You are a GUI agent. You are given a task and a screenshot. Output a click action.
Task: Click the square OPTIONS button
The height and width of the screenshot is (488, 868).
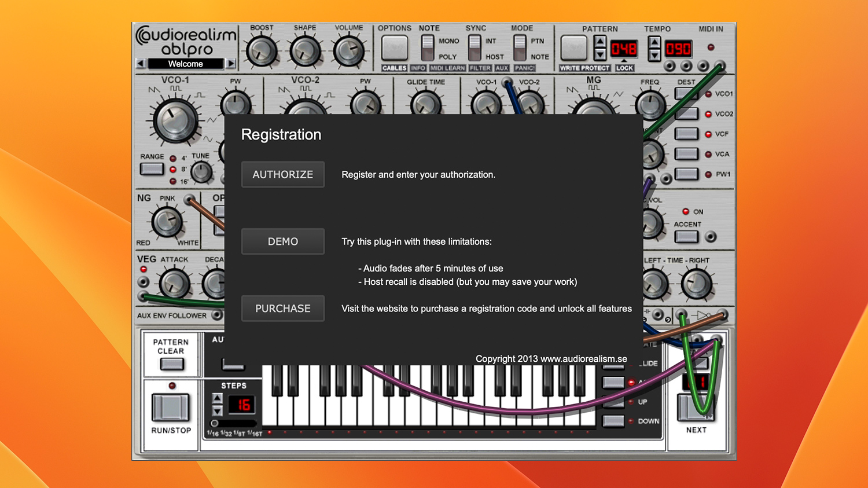(395, 48)
